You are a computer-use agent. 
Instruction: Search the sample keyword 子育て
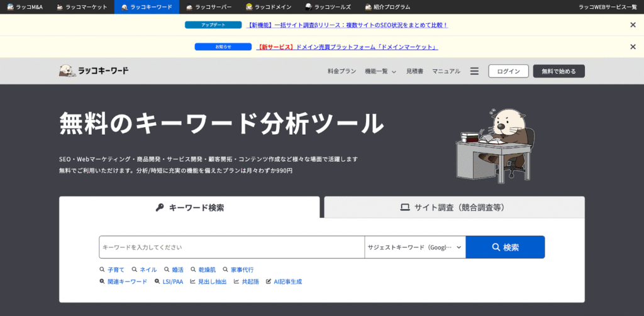pos(116,270)
